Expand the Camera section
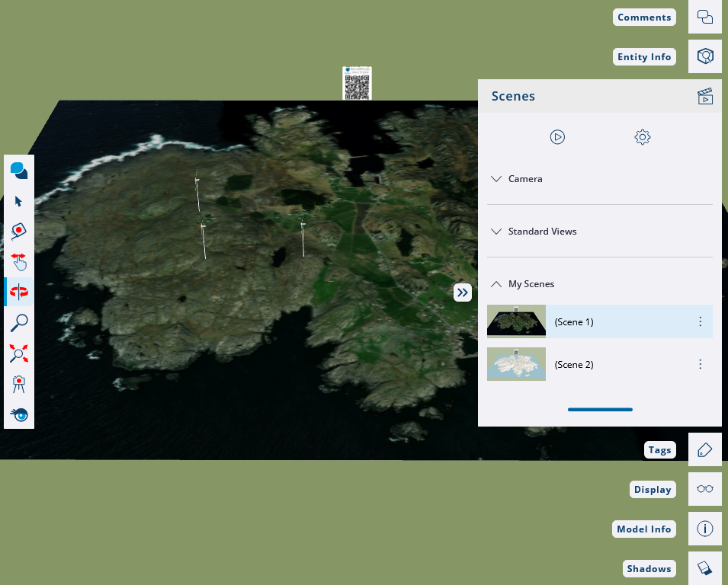728x585 pixels. coord(524,179)
